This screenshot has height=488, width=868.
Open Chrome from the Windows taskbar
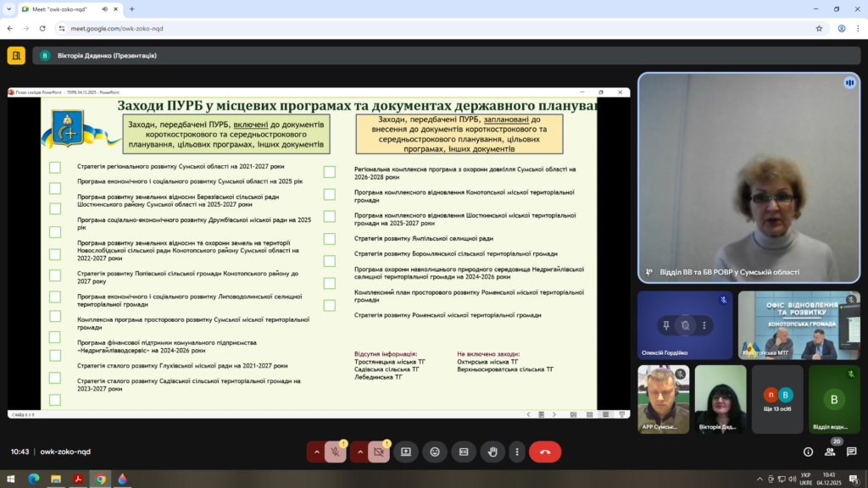pyautogui.click(x=100, y=479)
